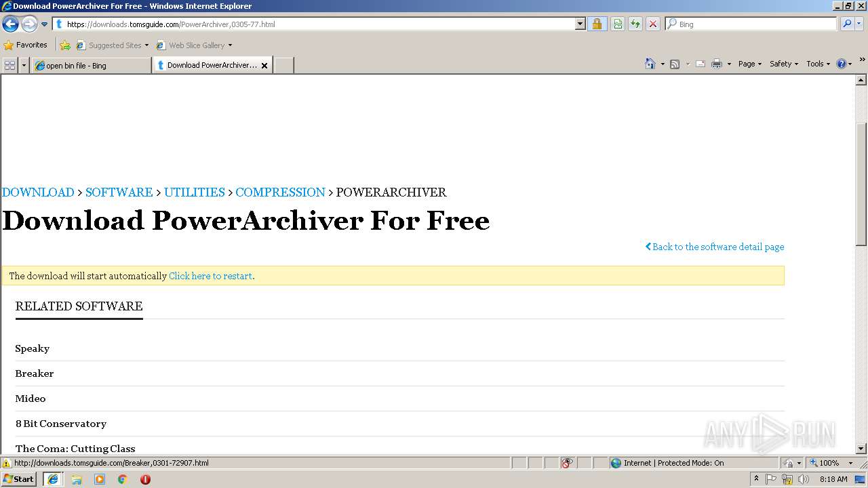Viewport: 868px width, 488px height.
Task: Follow the COMPRESSION breadcrumb link
Action: click(280, 192)
